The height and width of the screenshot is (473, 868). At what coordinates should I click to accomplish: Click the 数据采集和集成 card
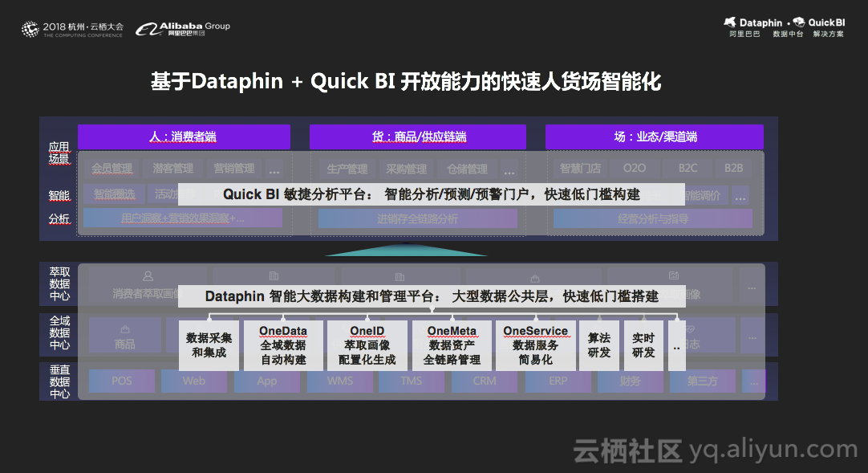click(x=209, y=345)
